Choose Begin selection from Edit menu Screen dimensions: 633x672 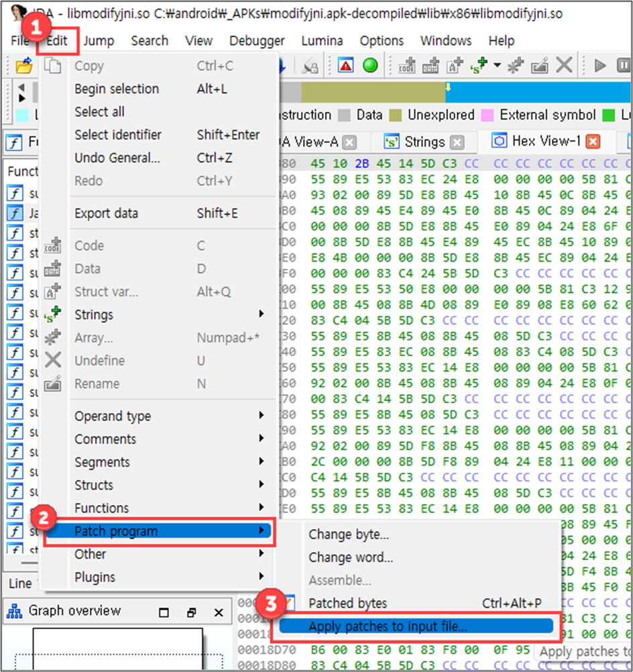click(158, 89)
